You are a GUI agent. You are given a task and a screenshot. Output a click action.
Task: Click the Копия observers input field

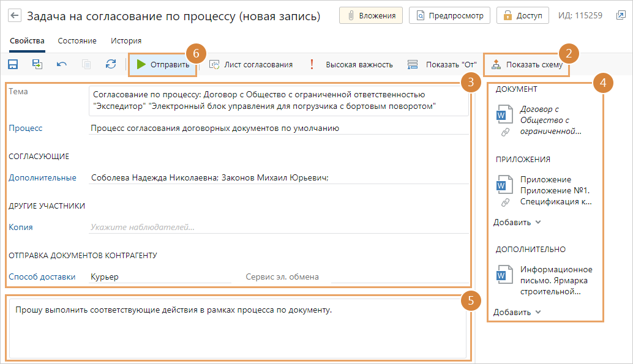point(279,227)
